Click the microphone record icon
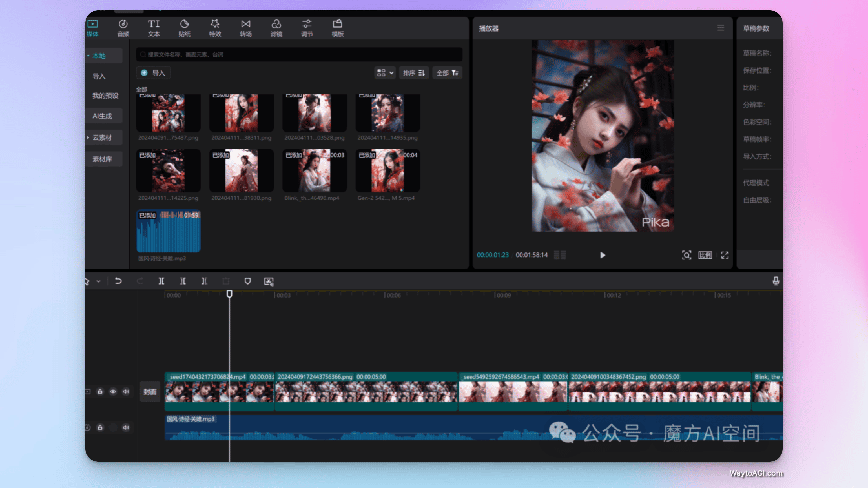 tap(776, 281)
